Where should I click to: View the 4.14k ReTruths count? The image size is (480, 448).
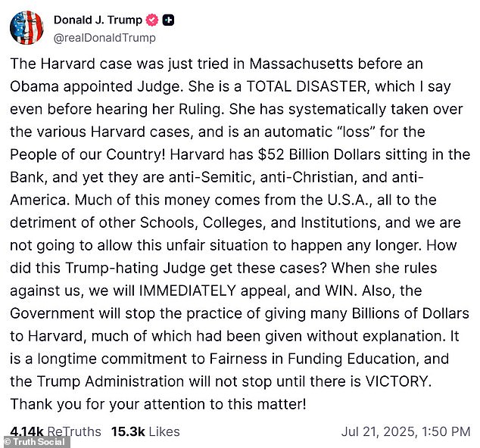point(55,432)
